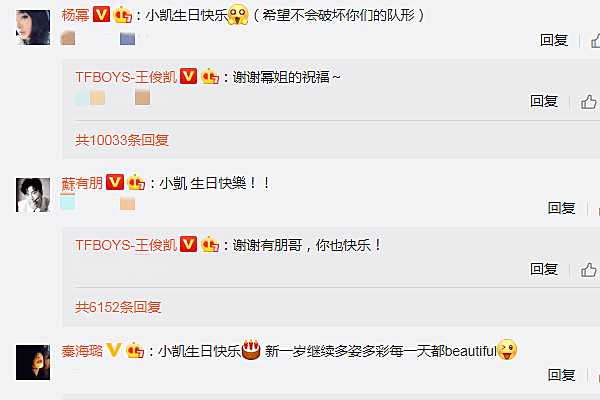Like TFBOYS-王俊凯's reply to 蘇有朋 with thumbs-up icon

coord(589,269)
